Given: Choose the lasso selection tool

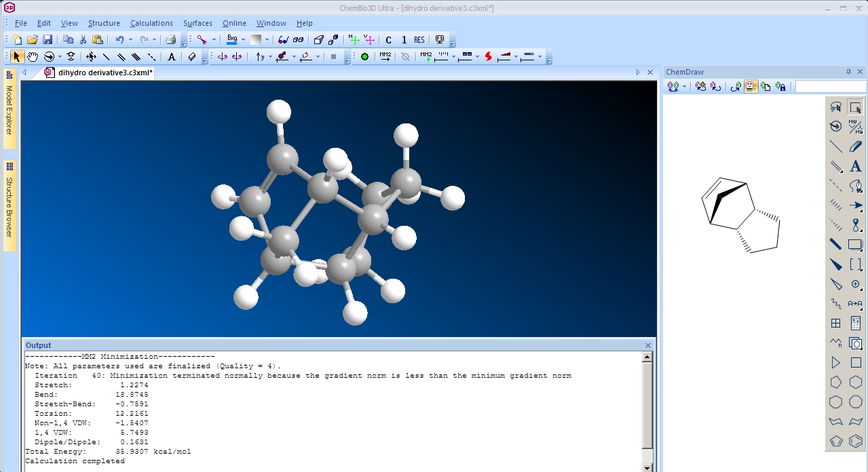Looking at the screenshot, I should pyautogui.click(x=836, y=107).
